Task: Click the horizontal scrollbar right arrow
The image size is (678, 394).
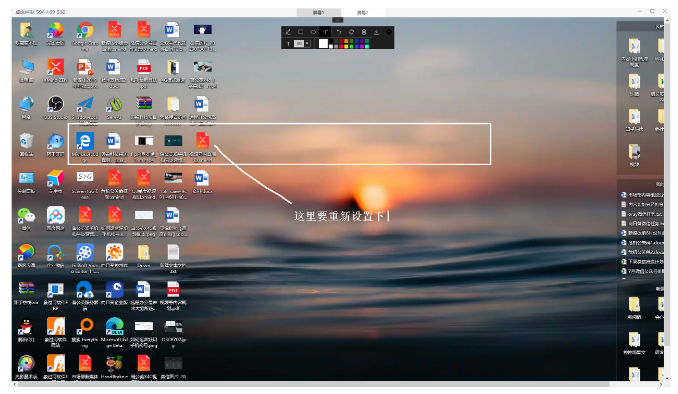Action: click(660, 384)
